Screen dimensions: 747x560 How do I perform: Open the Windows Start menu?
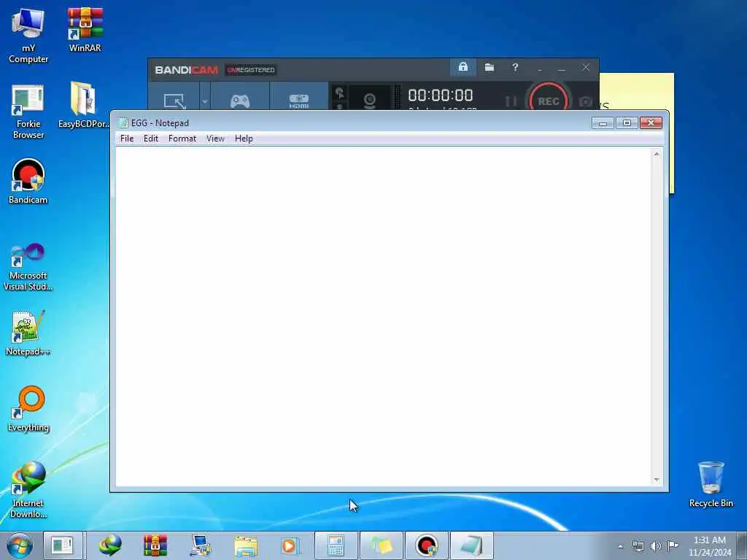pyautogui.click(x=20, y=545)
